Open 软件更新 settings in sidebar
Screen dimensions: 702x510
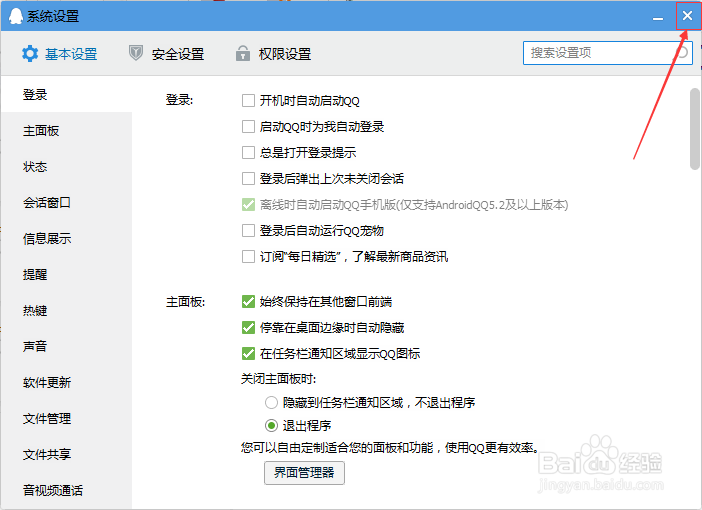tap(66, 382)
